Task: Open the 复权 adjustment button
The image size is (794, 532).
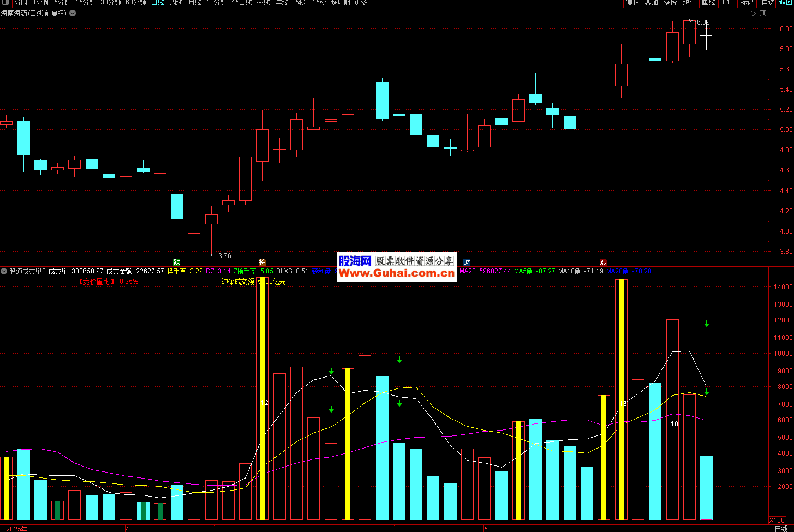Action: [x=632, y=3]
